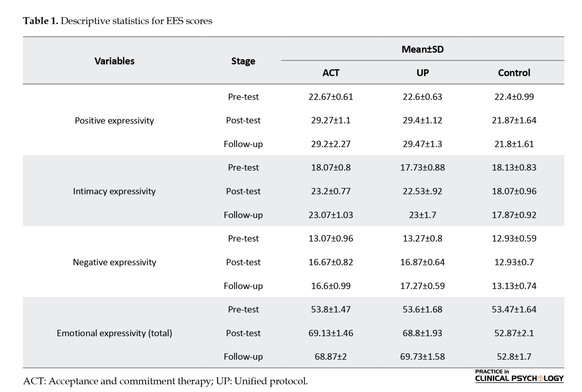582x392 pixels.
Task: Select the Emotional expressivity (total) label
Action: [x=114, y=333]
